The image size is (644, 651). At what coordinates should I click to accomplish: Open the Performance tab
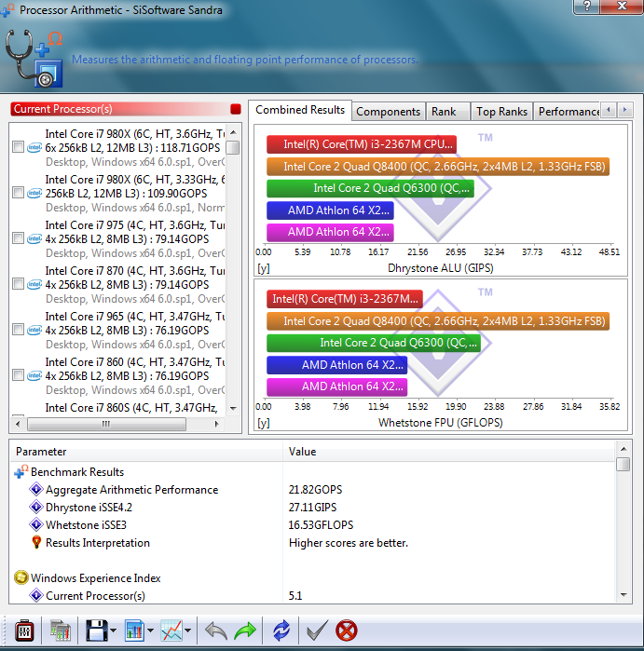click(x=568, y=112)
